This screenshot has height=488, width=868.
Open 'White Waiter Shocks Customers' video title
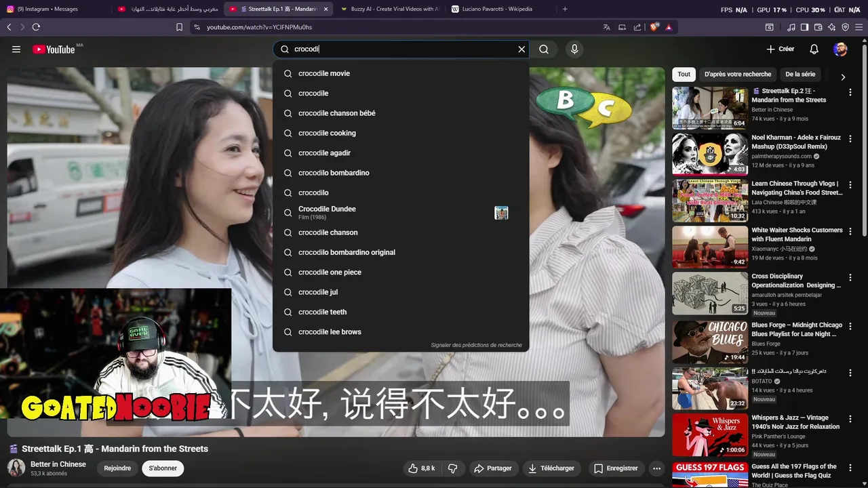(797, 235)
